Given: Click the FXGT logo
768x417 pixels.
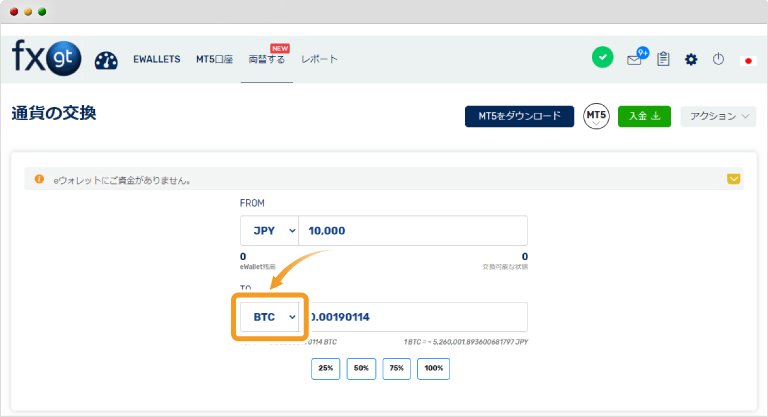Looking at the screenshot, I should [47, 58].
